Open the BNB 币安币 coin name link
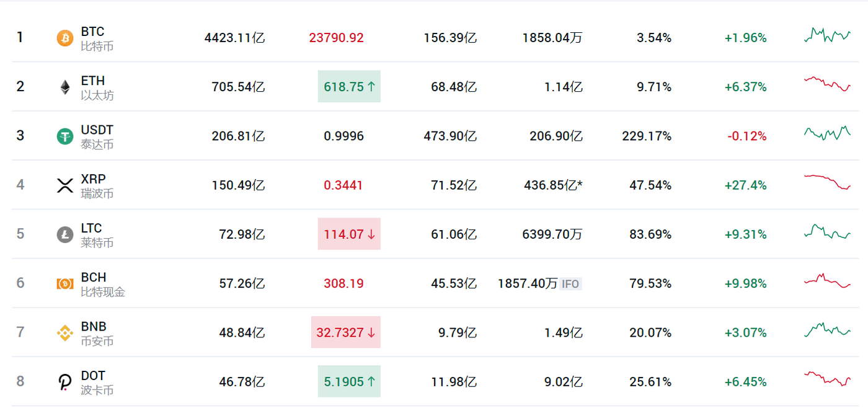This screenshot has height=413, width=868. coord(97,333)
